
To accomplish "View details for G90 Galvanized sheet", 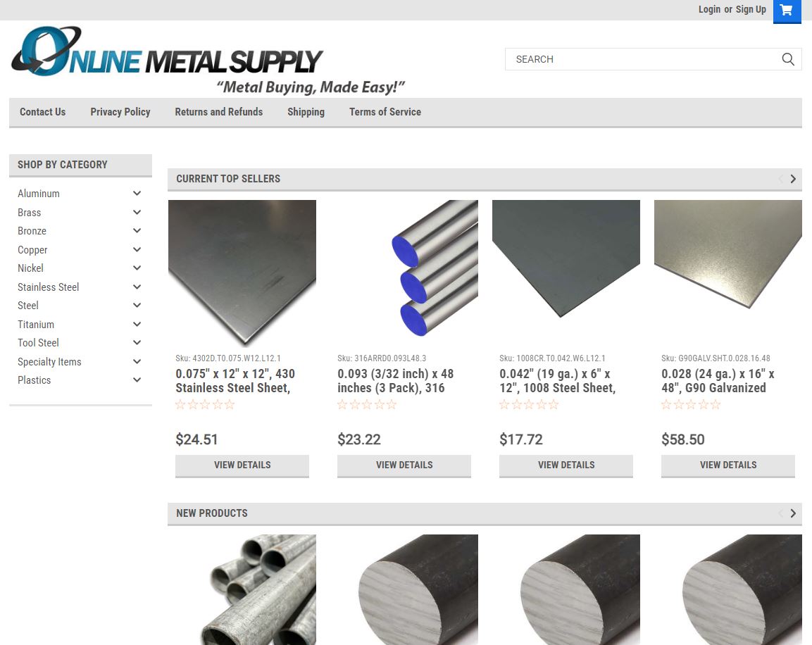I will click(728, 465).
